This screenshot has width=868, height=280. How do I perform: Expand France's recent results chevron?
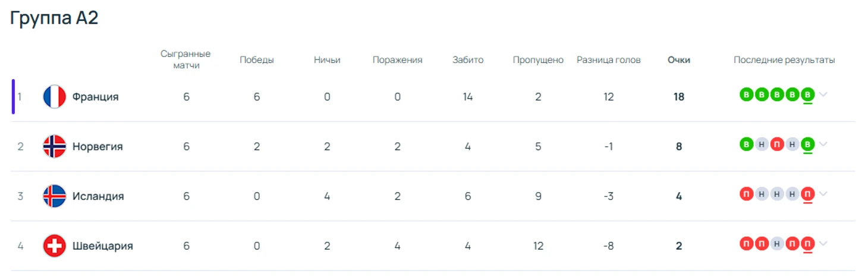point(823,95)
